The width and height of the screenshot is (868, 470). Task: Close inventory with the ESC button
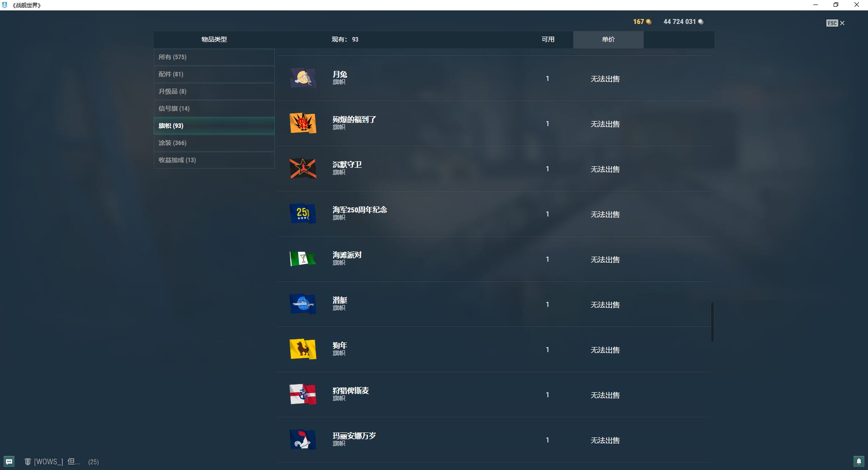(x=835, y=23)
